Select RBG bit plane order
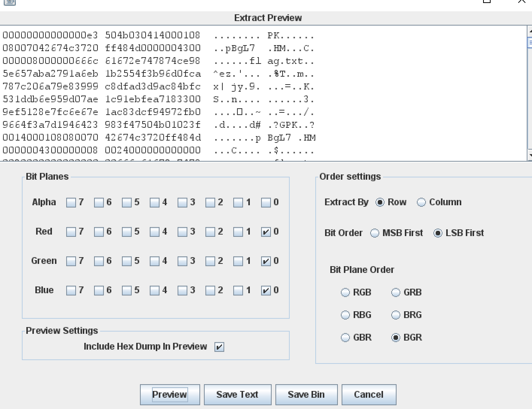The width and height of the screenshot is (532, 409). point(345,315)
